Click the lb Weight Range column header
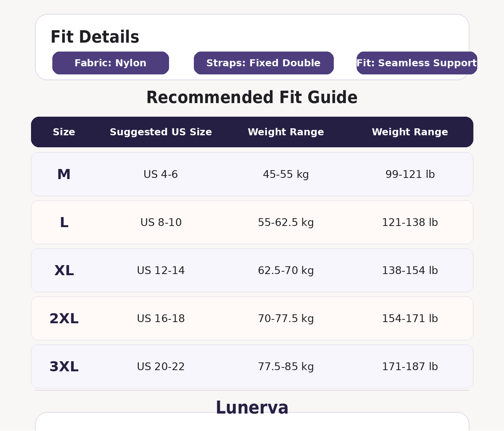 410,132
